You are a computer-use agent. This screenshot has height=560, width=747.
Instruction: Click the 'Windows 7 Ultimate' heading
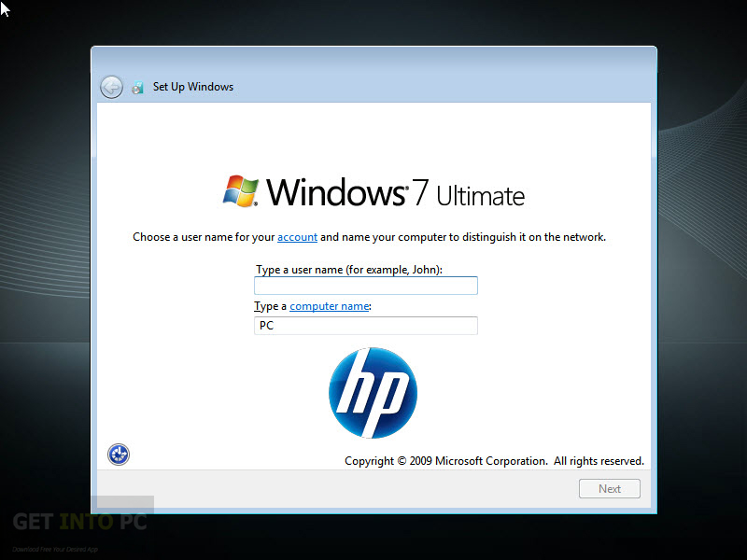click(395, 192)
